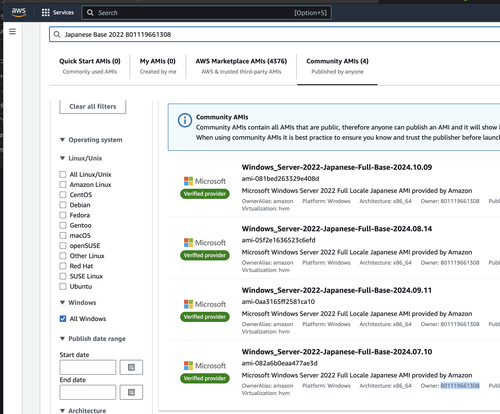Click the Owner ID text on the 2024.10.09 AMI
The image size is (500, 414).
(x=450, y=201)
